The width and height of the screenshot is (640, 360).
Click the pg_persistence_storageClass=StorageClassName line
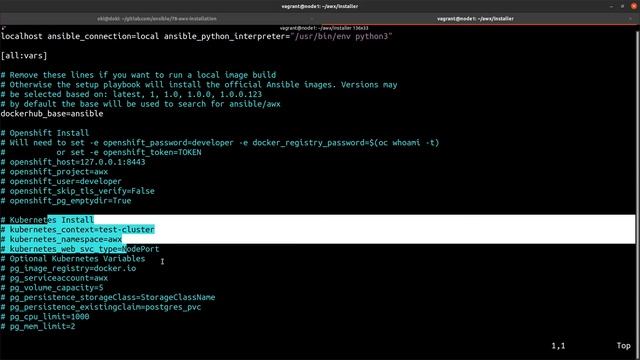(x=108, y=298)
